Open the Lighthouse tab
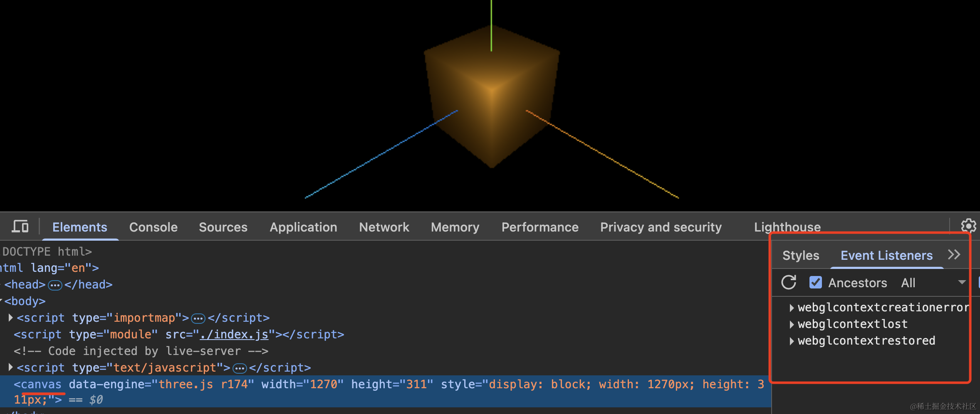980x414 pixels. tap(787, 227)
